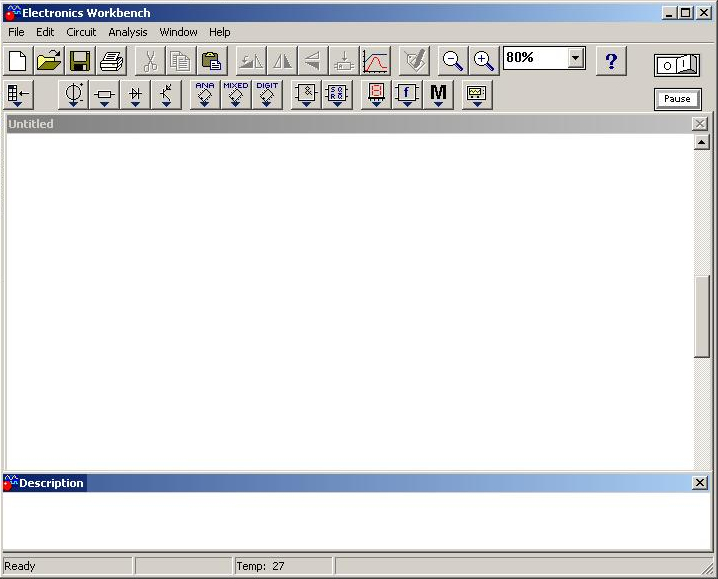Screen dimensions: 718x579
Task: Click the Copy icon
Action: [181, 61]
